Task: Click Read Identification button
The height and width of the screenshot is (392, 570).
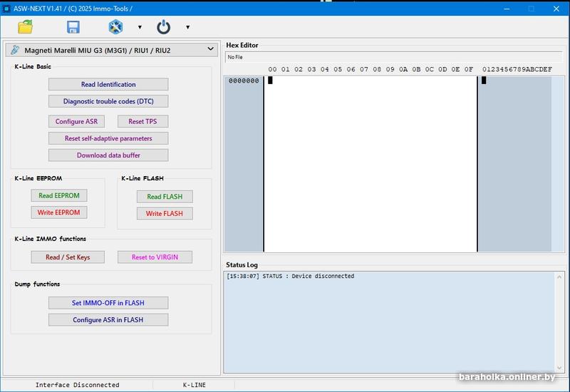Action: 108,84
